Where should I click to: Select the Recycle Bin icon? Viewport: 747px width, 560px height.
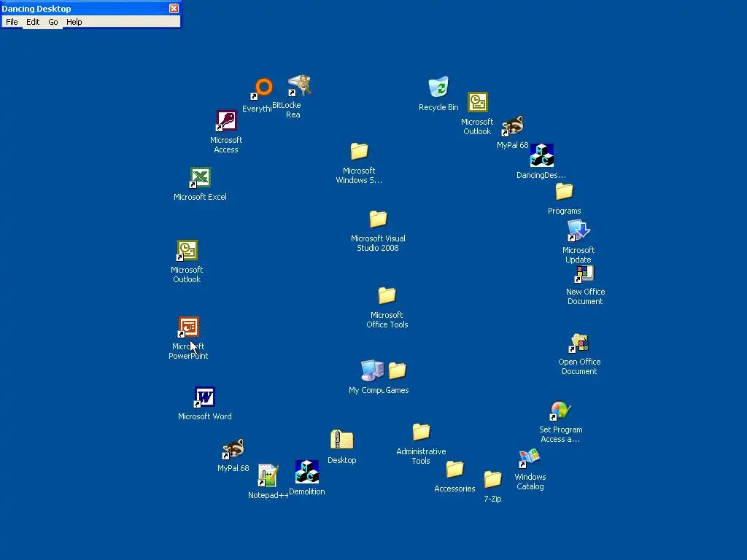[438, 87]
